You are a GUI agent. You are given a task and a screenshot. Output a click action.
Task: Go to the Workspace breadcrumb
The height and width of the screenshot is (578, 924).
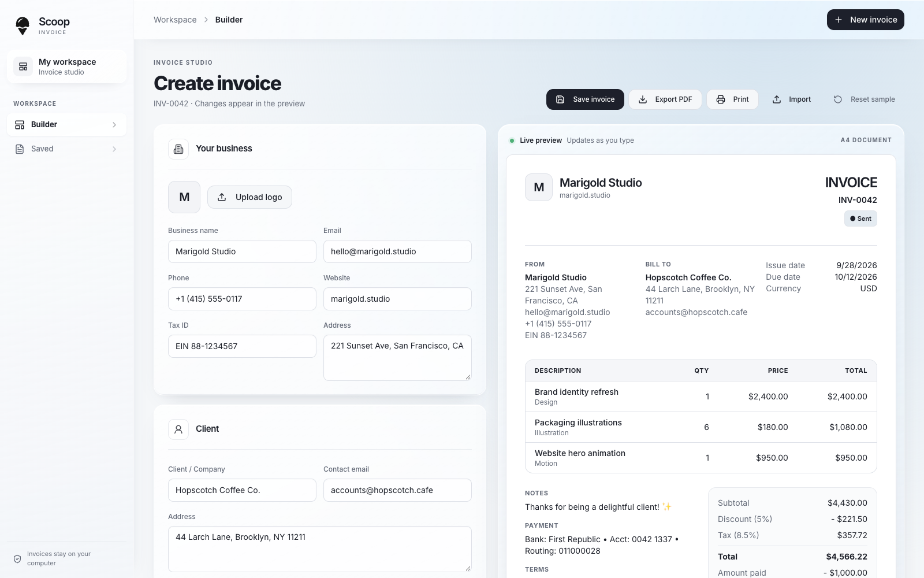[175, 20]
